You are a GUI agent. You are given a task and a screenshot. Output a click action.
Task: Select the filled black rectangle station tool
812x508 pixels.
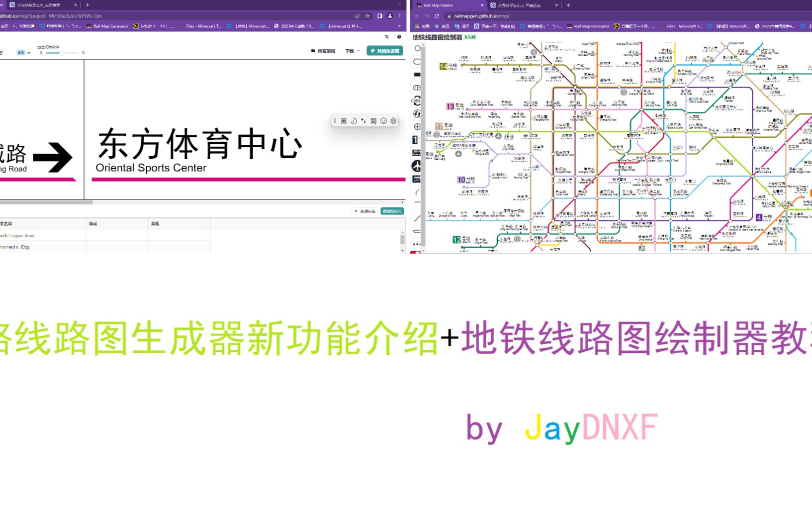(417, 75)
